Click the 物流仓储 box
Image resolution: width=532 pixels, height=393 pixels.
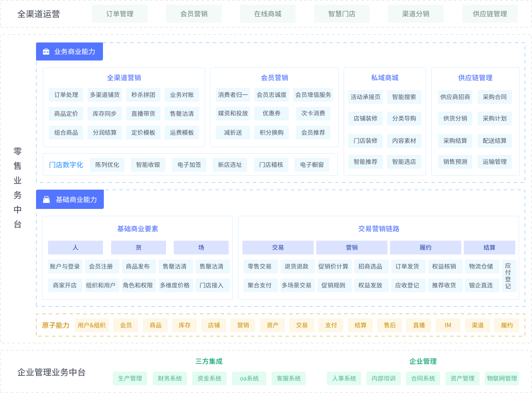pos(482,266)
